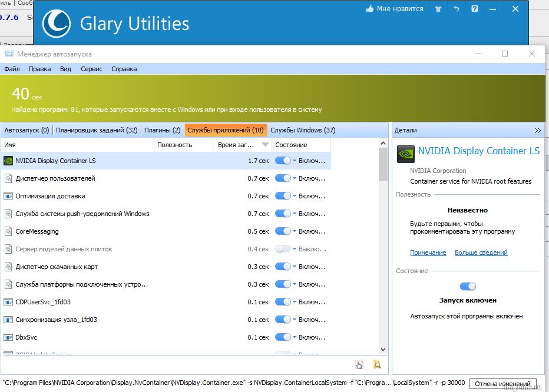
Task: Open the 'Сервис' menu
Action: [x=91, y=69]
